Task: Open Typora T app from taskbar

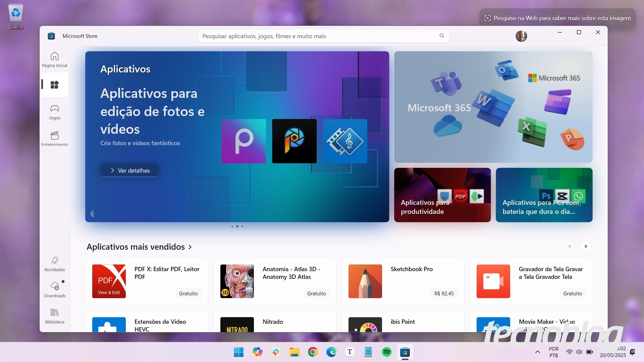Action: (x=350, y=352)
